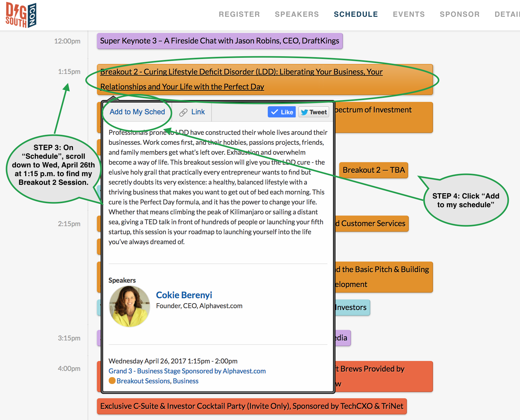Click the Speakers heading in popup

122,280
